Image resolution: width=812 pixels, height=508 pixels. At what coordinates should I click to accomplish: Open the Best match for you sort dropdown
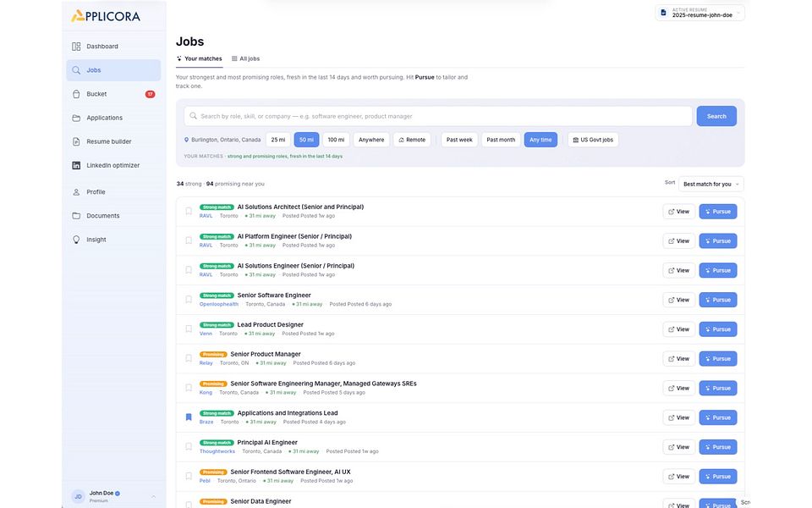click(711, 184)
